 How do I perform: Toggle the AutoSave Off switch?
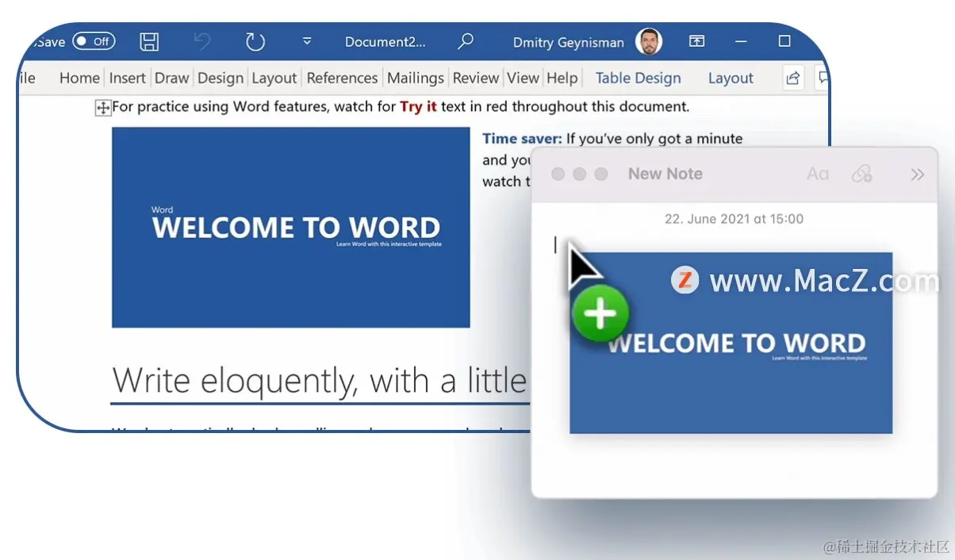(x=94, y=41)
